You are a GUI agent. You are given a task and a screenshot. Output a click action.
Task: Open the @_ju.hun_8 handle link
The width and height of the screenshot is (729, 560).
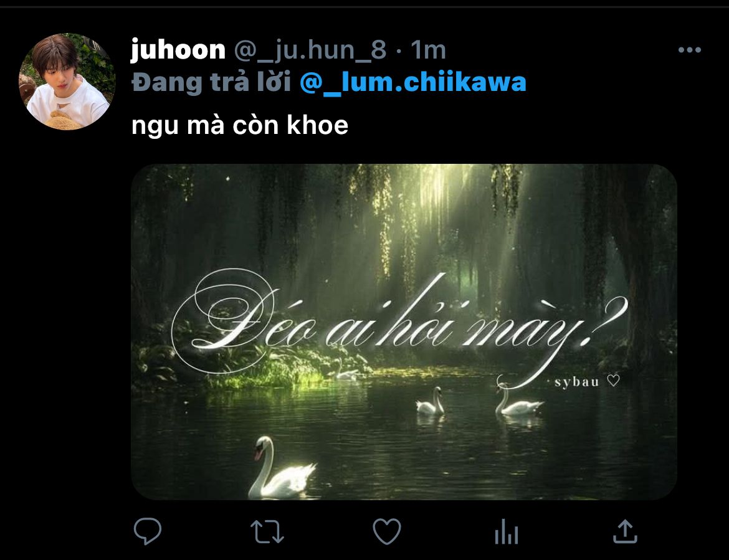[x=310, y=50]
